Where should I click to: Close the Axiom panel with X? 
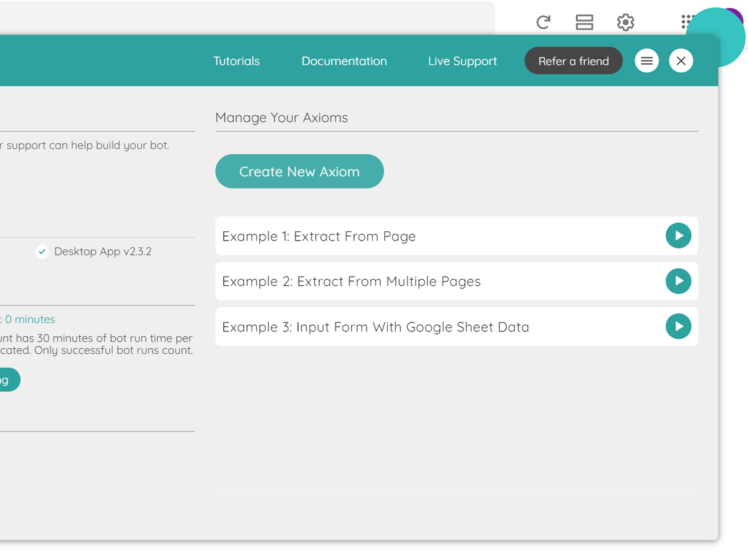tap(681, 60)
